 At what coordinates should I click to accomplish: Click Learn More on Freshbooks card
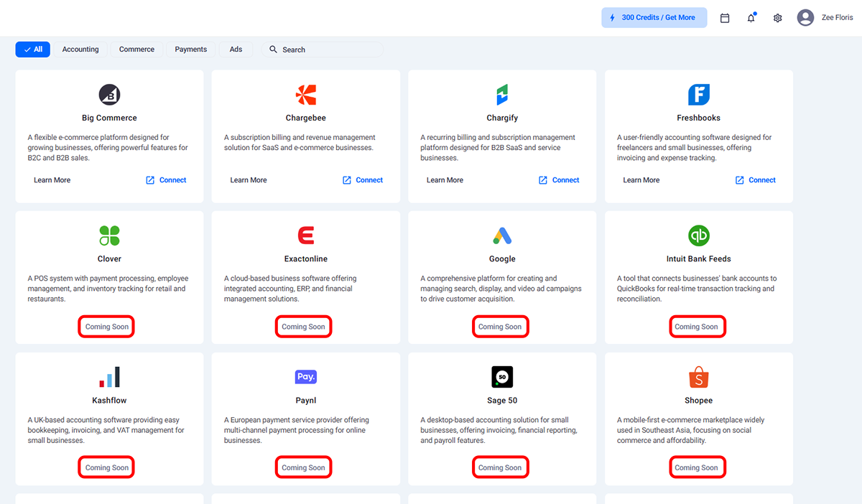click(x=641, y=180)
